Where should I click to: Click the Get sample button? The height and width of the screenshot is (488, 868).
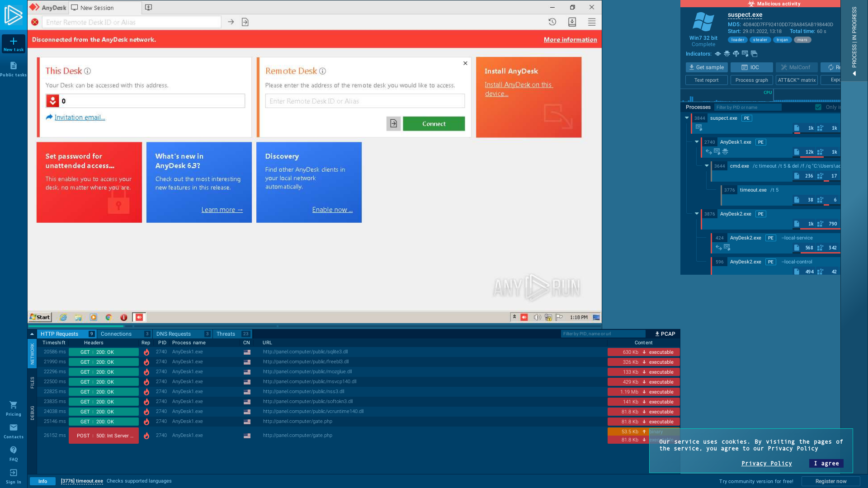tap(707, 67)
